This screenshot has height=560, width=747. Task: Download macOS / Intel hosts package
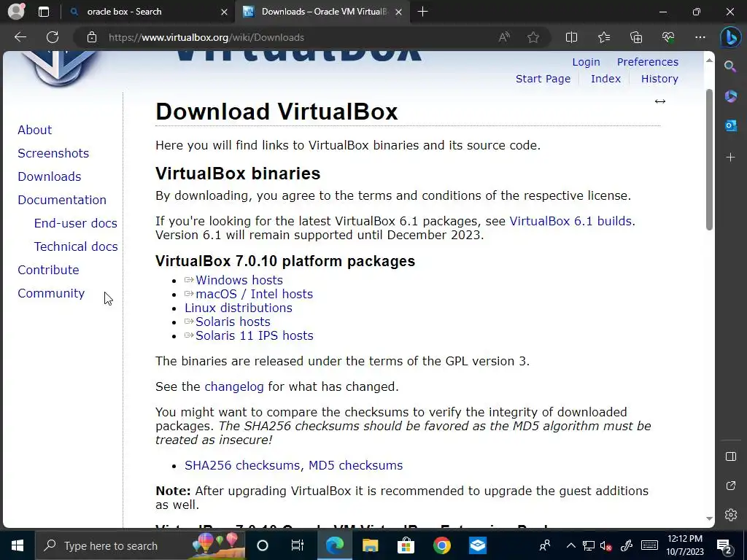click(x=254, y=294)
